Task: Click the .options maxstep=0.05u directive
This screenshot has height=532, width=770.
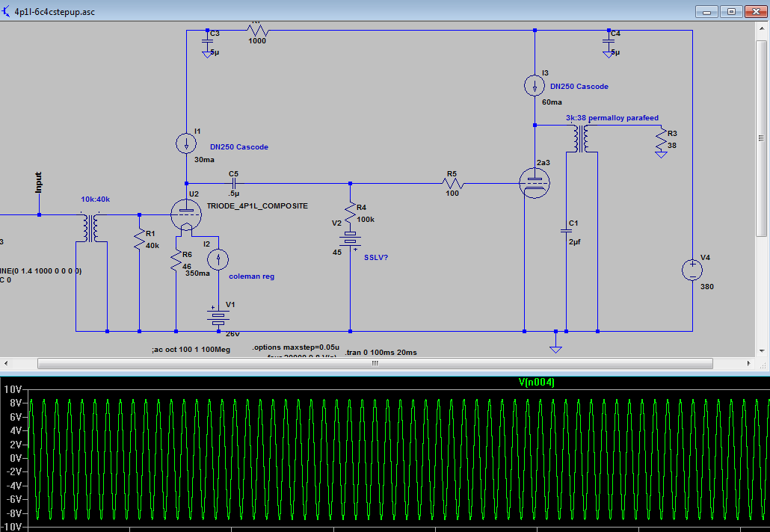Action: coord(295,347)
